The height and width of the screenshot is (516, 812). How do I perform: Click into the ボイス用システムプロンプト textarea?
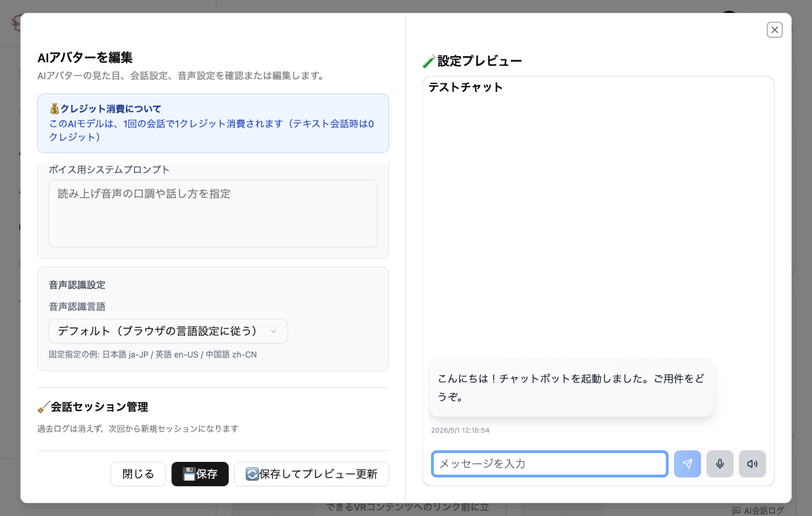pyautogui.click(x=213, y=213)
